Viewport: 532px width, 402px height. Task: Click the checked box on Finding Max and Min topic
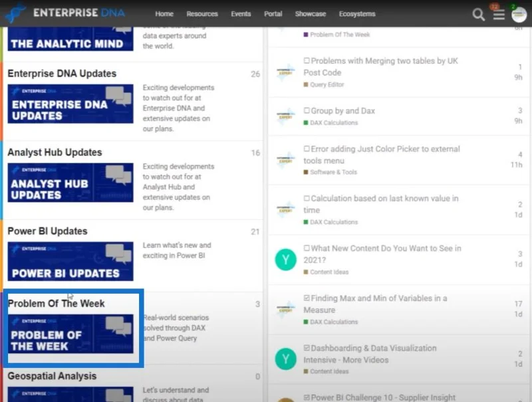[307, 298]
